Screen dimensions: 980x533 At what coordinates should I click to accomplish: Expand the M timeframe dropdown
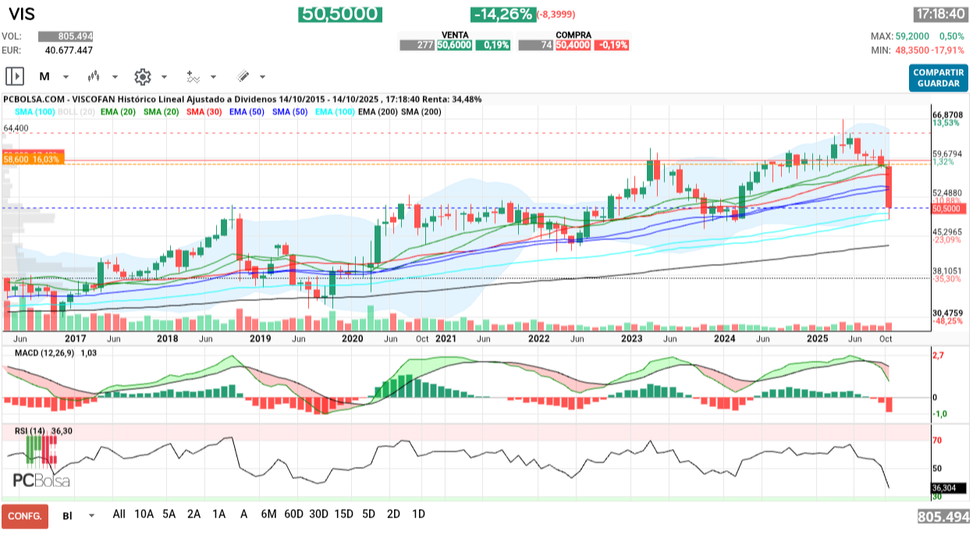coord(66,77)
